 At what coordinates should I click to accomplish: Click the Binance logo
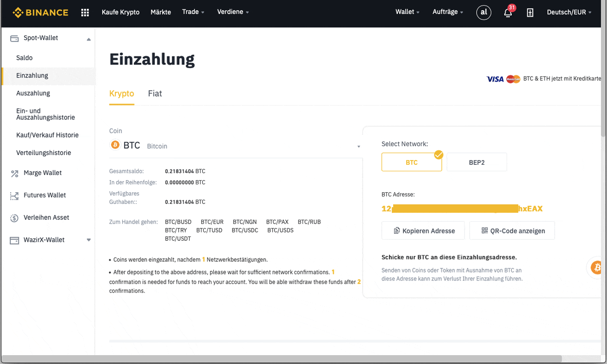[x=40, y=12]
